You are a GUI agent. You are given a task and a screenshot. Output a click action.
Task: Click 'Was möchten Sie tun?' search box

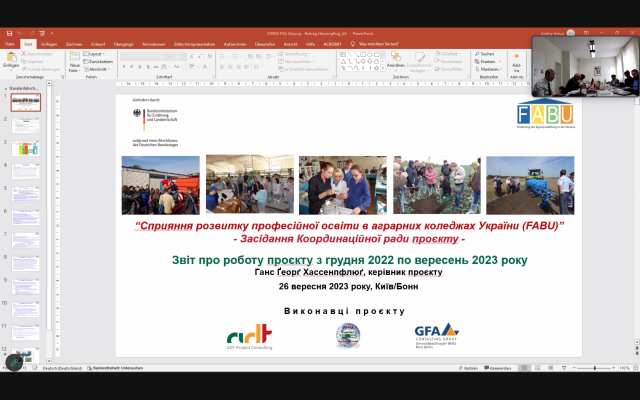point(374,44)
